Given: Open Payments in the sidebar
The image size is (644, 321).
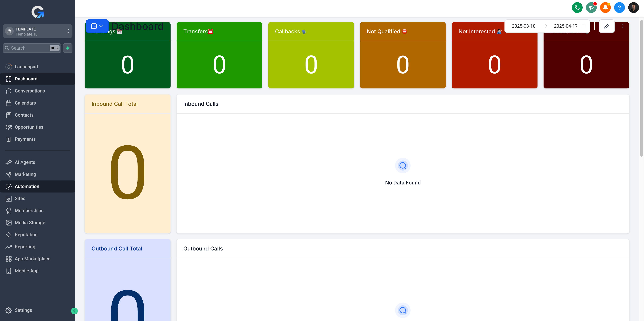Looking at the screenshot, I should coord(38,139).
